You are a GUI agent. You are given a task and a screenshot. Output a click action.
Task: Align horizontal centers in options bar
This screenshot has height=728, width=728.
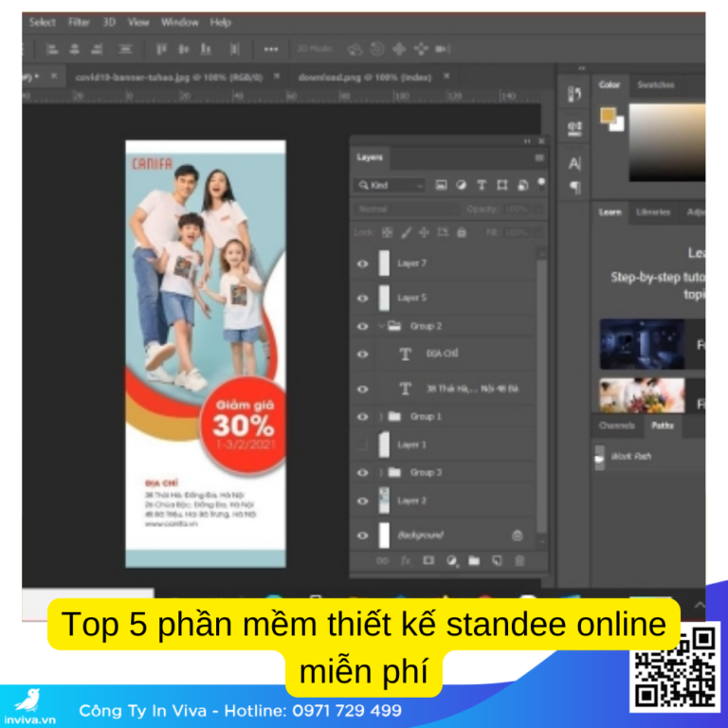point(74,48)
